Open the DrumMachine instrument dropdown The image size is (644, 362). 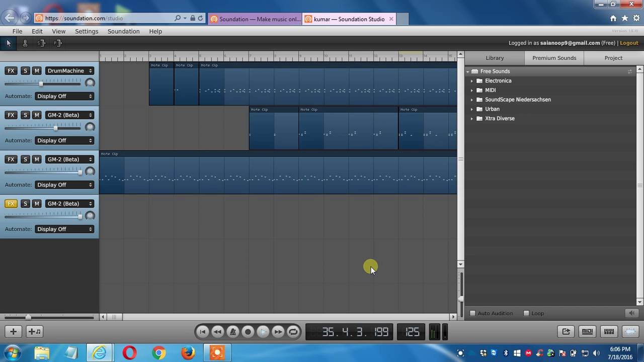(69, 71)
